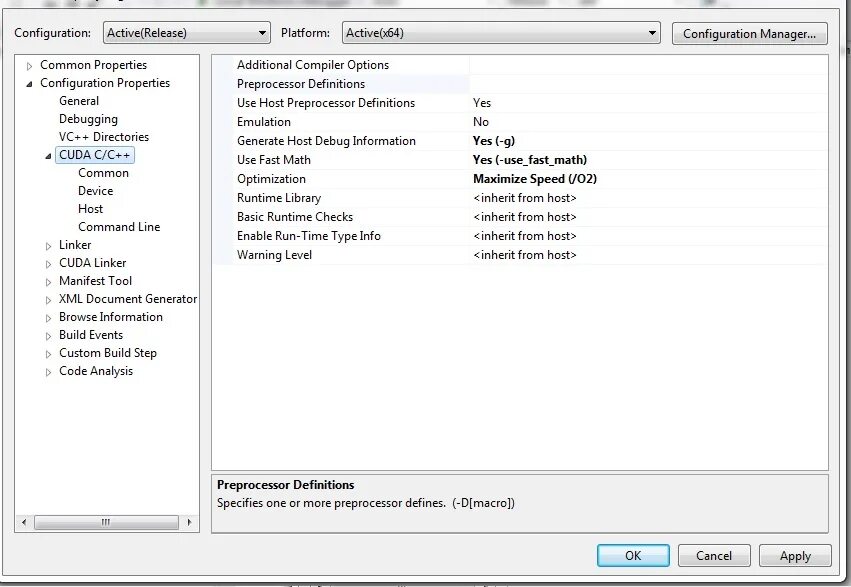The width and height of the screenshot is (851, 587).
Task: Select VC++ Directories in the tree
Action: (104, 137)
